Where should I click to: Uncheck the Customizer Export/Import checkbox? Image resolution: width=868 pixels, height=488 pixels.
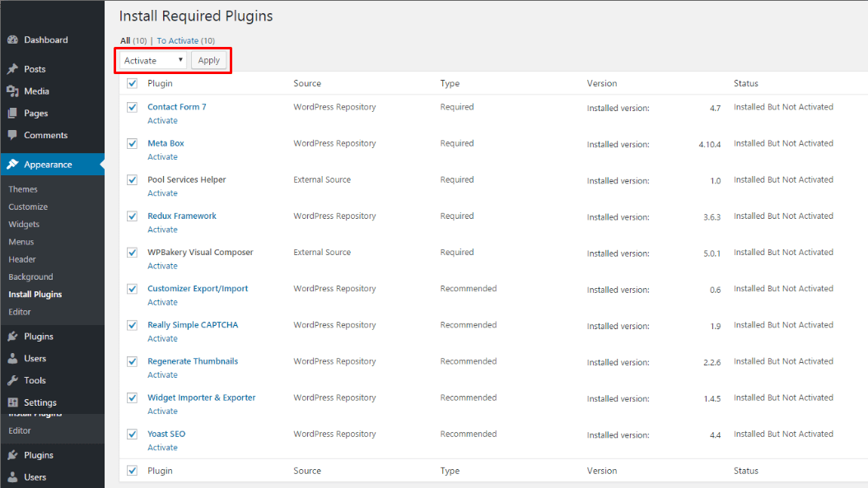[133, 289]
